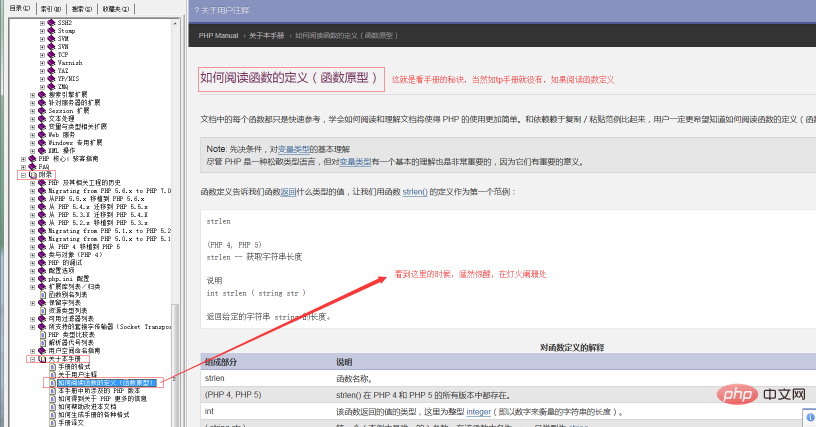
Task: Click the 函数名称。 table cell
Action: [x=354, y=378]
